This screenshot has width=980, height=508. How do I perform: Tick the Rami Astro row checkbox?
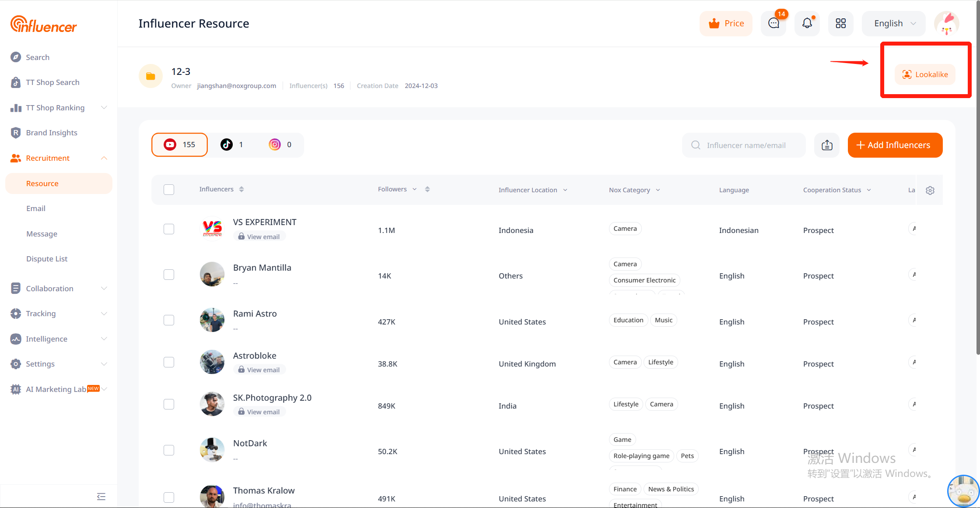pyautogui.click(x=169, y=320)
